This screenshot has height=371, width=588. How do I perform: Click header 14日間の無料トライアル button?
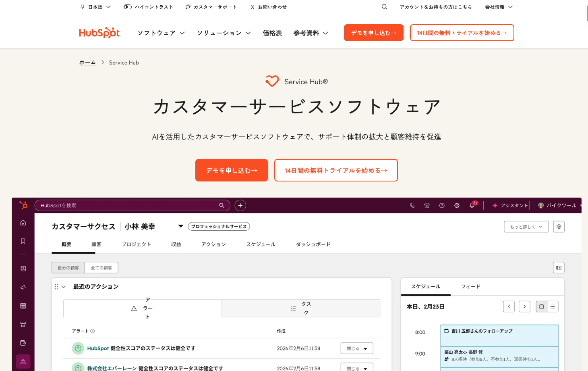click(462, 33)
